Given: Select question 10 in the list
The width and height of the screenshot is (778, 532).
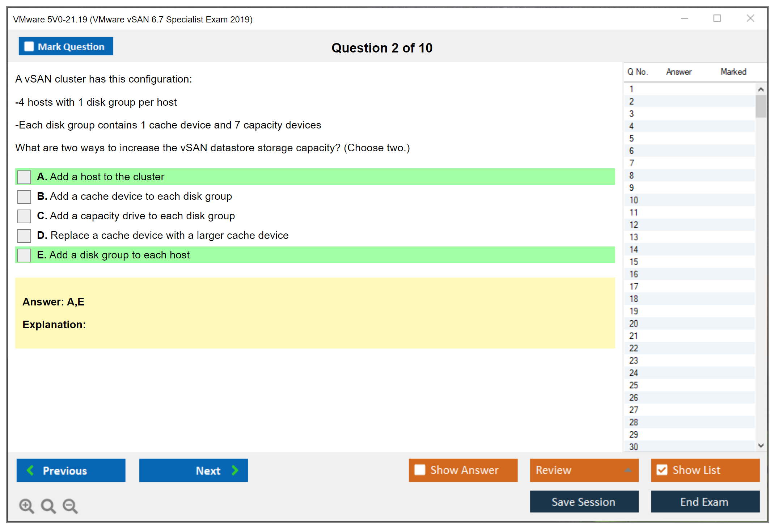Looking at the screenshot, I should [634, 200].
